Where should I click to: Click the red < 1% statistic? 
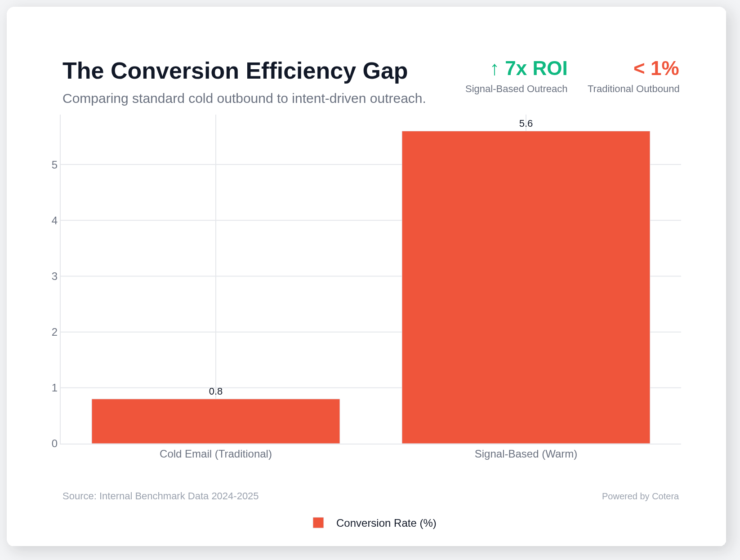coord(656,69)
